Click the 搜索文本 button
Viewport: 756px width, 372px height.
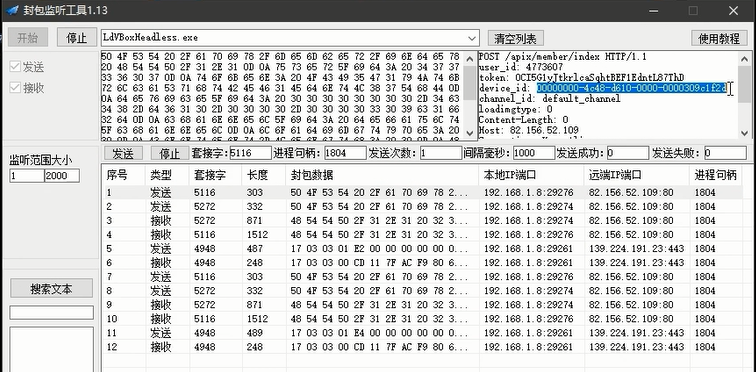(x=52, y=288)
